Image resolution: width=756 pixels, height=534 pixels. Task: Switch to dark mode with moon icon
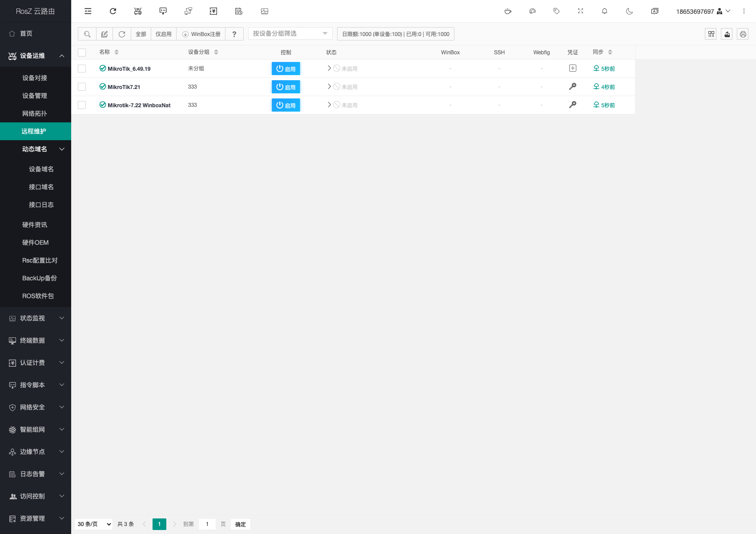[629, 11]
